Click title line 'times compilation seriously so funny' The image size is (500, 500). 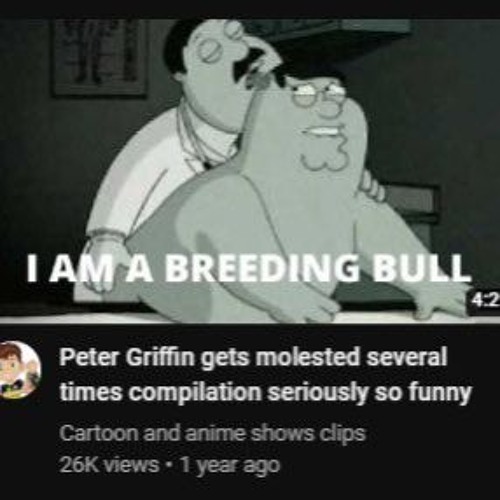click(265, 392)
